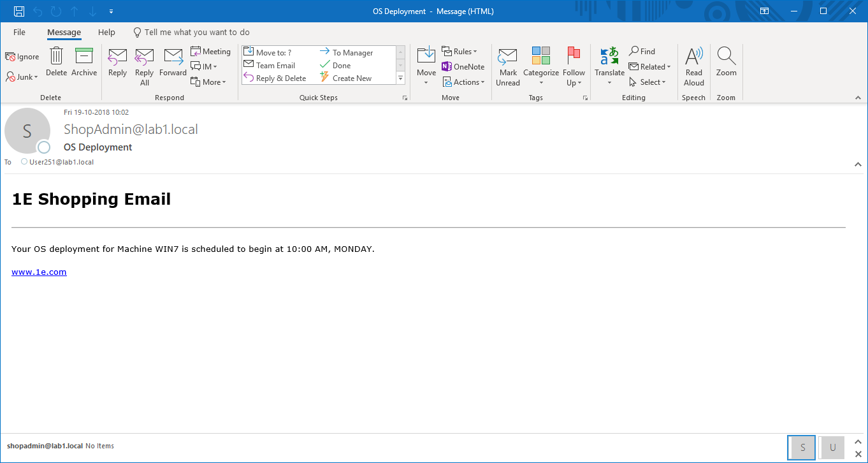Click the Save icon in title bar
This screenshot has width=868, height=463.
tap(19, 11)
